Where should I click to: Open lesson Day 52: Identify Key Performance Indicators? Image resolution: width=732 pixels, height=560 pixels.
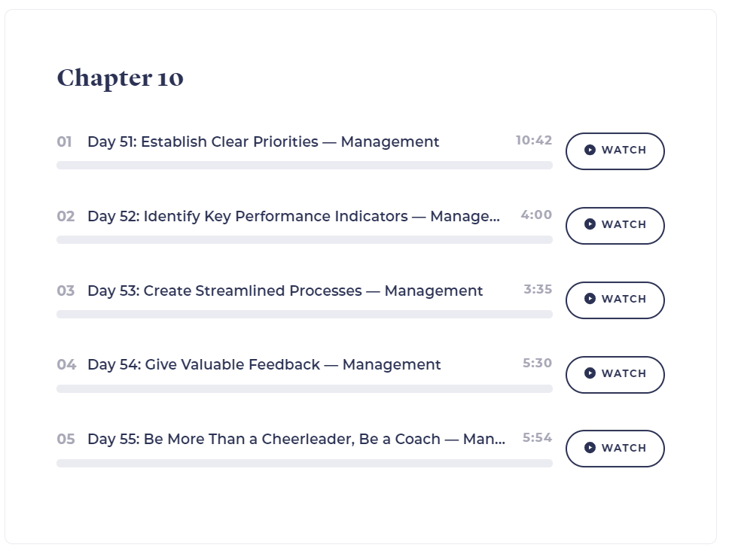pos(294,216)
